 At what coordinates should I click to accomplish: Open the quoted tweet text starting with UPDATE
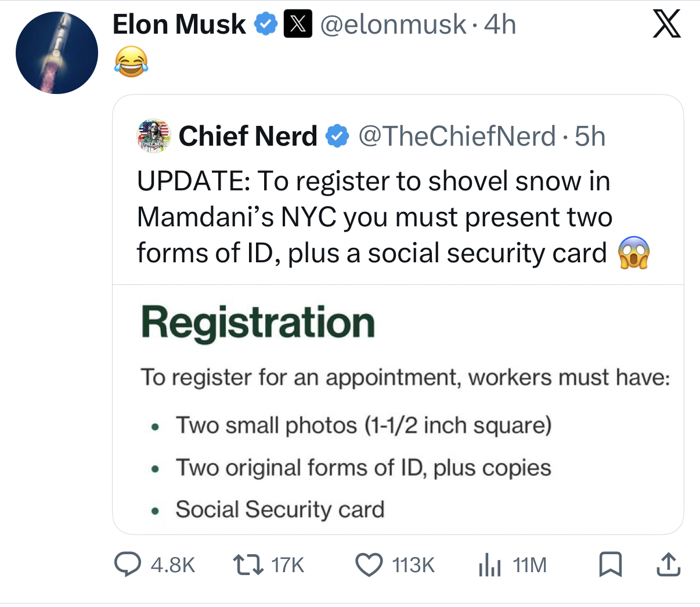(x=374, y=217)
